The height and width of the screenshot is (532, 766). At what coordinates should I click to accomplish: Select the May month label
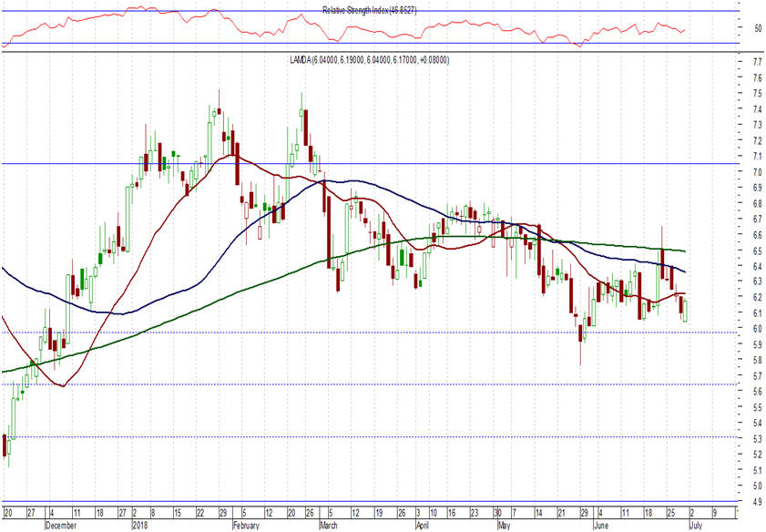click(x=505, y=526)
